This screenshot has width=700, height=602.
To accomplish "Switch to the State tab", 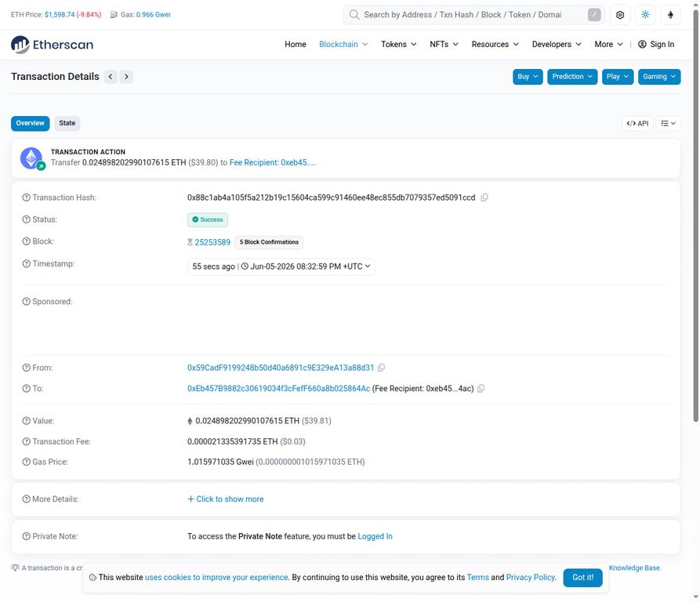I will pyautogui.click(x=67, y=123).
